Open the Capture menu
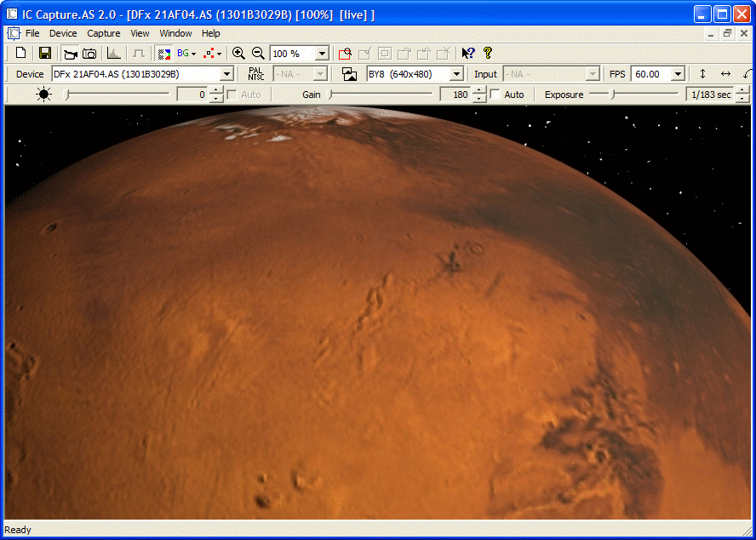Image resolution: width=756 pixels, height=540 pixels. click(x=104, y=33)
